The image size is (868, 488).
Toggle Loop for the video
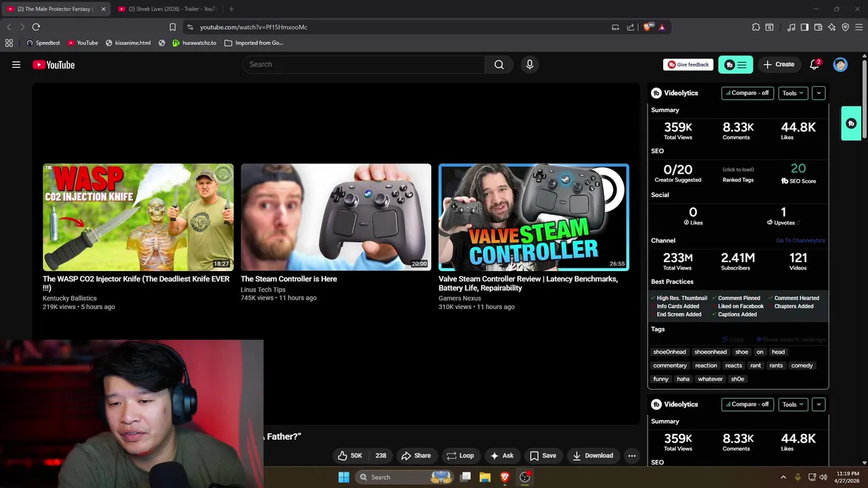pyautogui.click(x=460, y=455)
